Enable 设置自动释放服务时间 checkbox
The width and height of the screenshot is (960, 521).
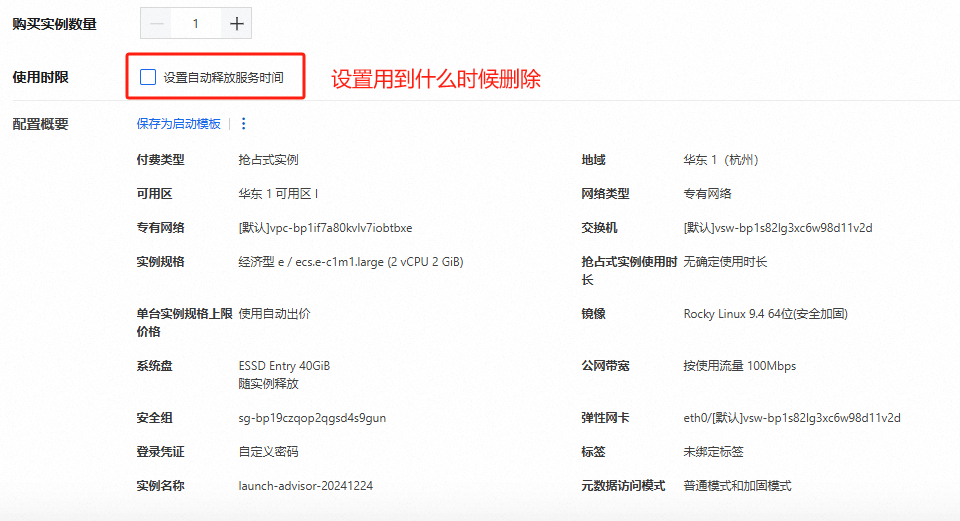[148, 77]
